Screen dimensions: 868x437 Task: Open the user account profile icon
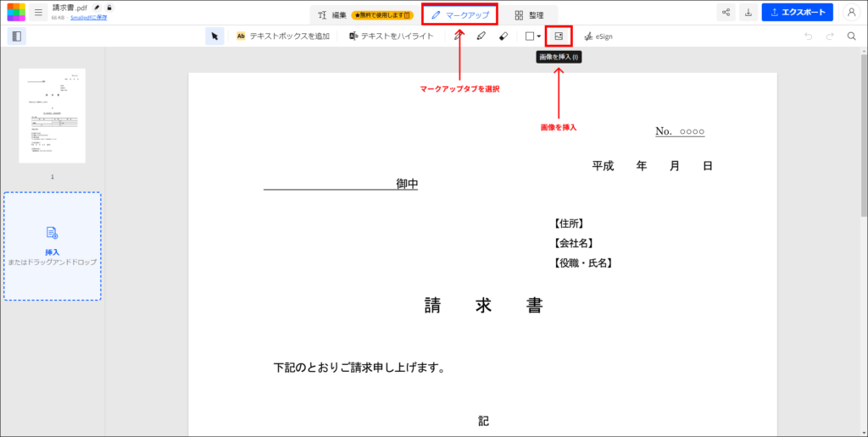pos(851,12)
